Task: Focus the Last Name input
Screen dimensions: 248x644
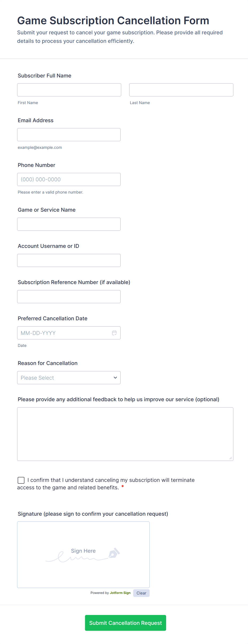Action: pyautogui.click(x=181, y=90)
